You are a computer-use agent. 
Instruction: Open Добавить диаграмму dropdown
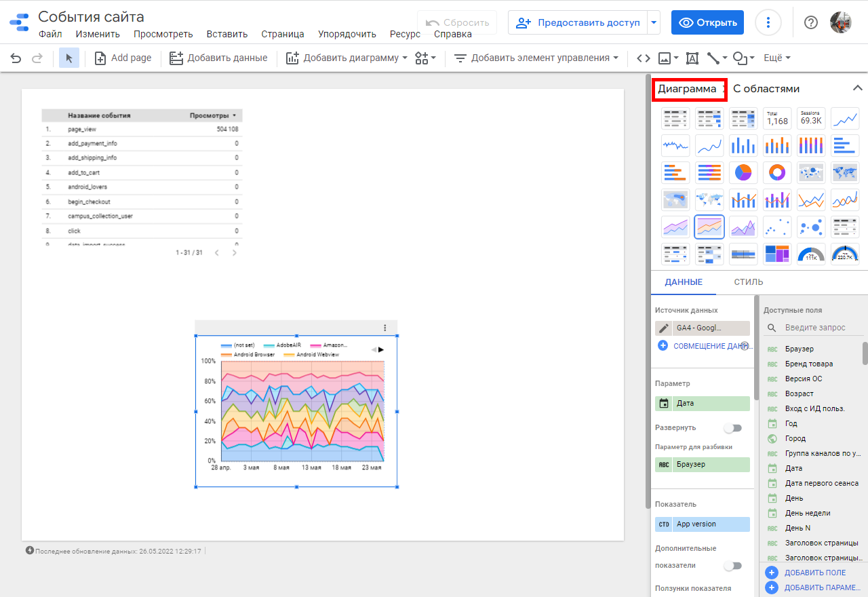coord(347,58)
